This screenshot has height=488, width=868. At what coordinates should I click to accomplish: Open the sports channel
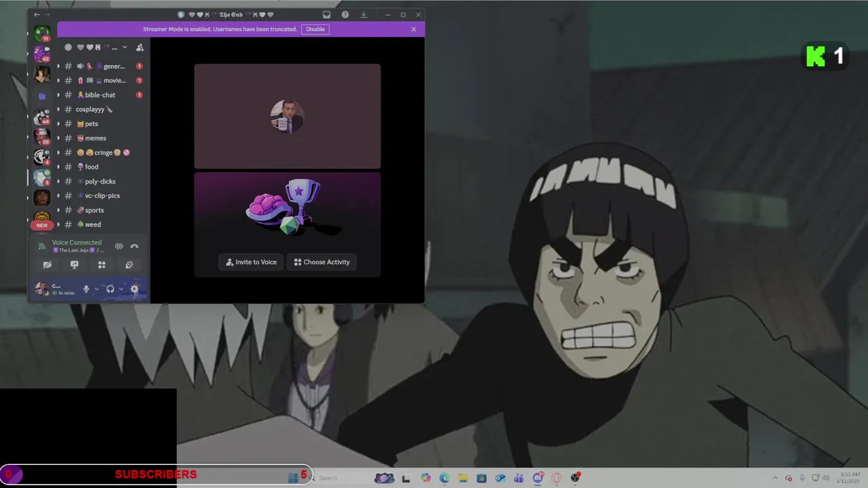(100, 210)
